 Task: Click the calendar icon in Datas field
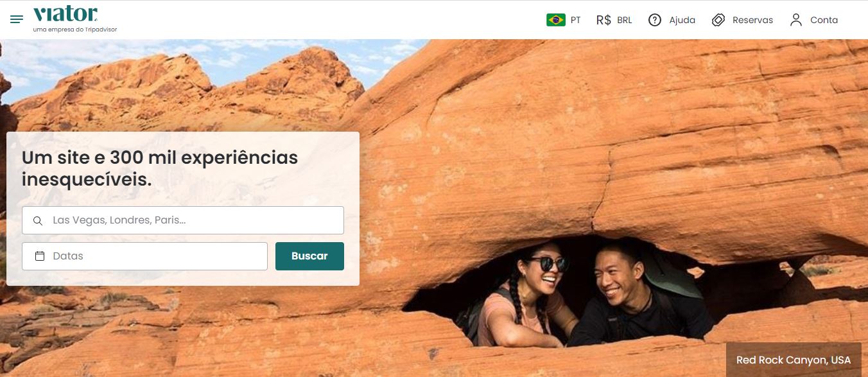[40, 256]
